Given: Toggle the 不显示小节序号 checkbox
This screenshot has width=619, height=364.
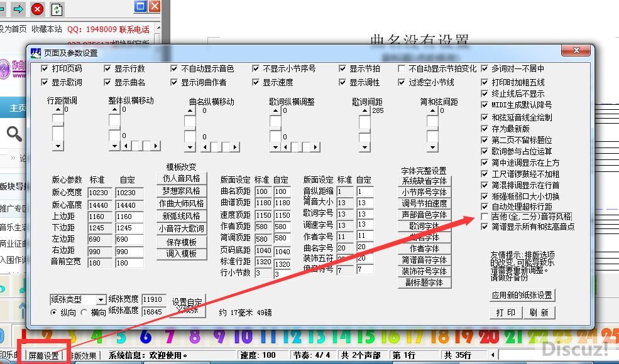Looking at the screenshot, I should point(256,68).
